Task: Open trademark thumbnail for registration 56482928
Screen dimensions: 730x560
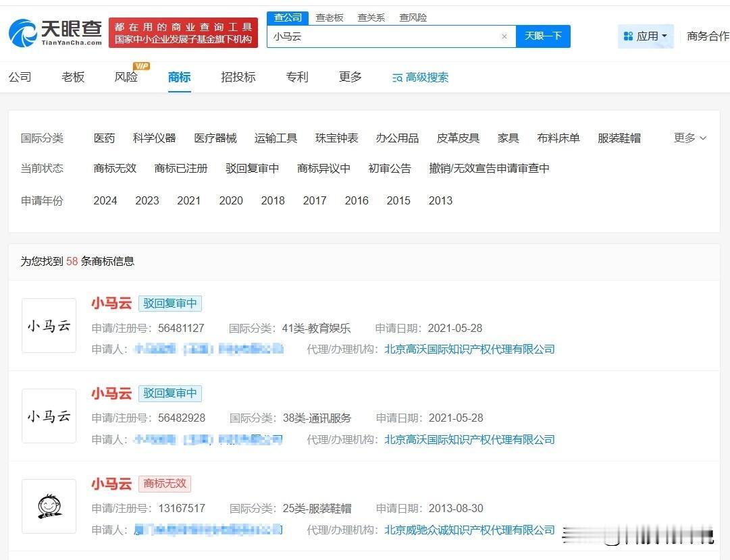Action: pyautogui.click(x=49, y=416)
